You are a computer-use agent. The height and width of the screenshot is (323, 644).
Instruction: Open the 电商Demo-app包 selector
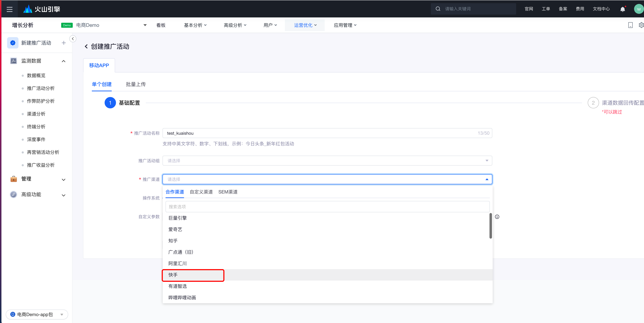tap(37, 314)
